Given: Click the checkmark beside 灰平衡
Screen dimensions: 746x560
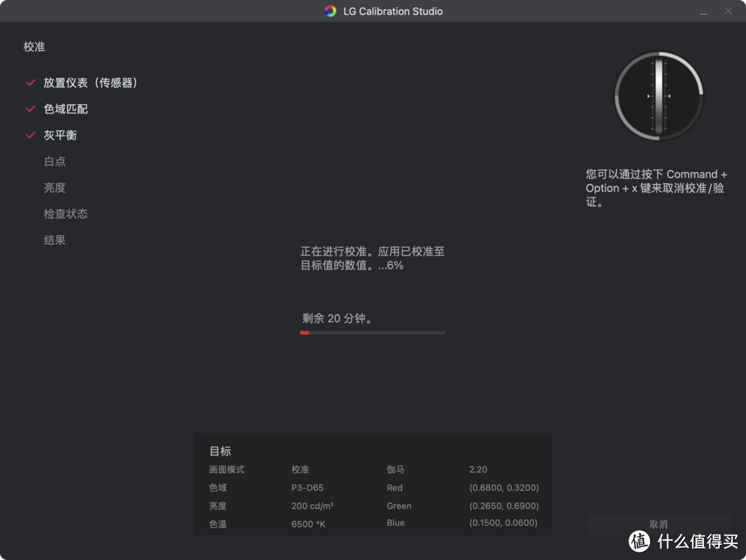Looking at the screenshot, I should tap(30, 135).
